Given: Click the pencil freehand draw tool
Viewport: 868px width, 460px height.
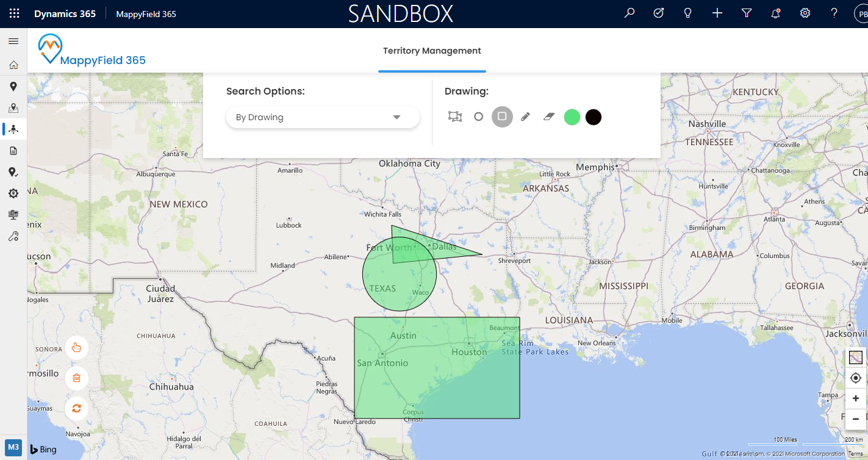Looking at the screenshot, I should point(525,117).
